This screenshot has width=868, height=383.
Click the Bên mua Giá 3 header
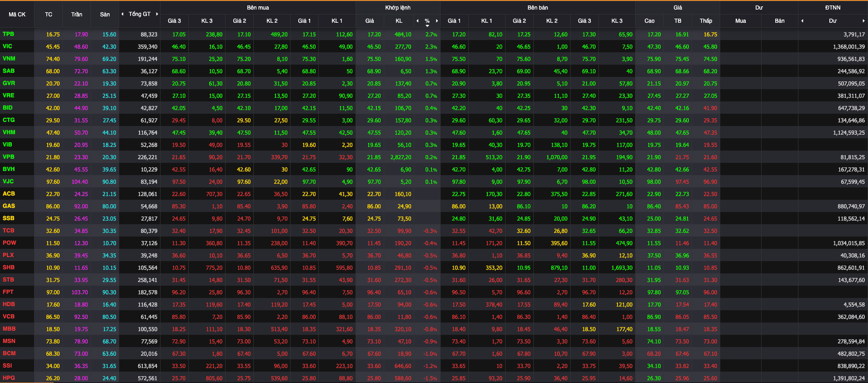174,21
